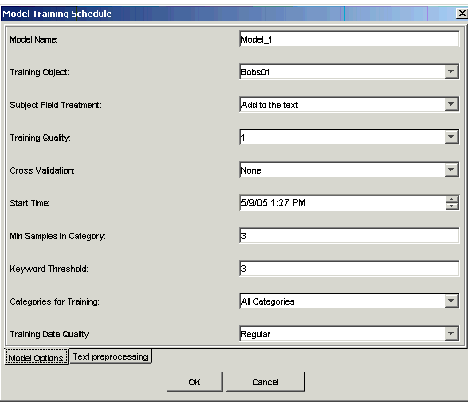This screenshot has height=406, width=469.
Task: Switch to the Text preprocessing tab
Action: 111,357
